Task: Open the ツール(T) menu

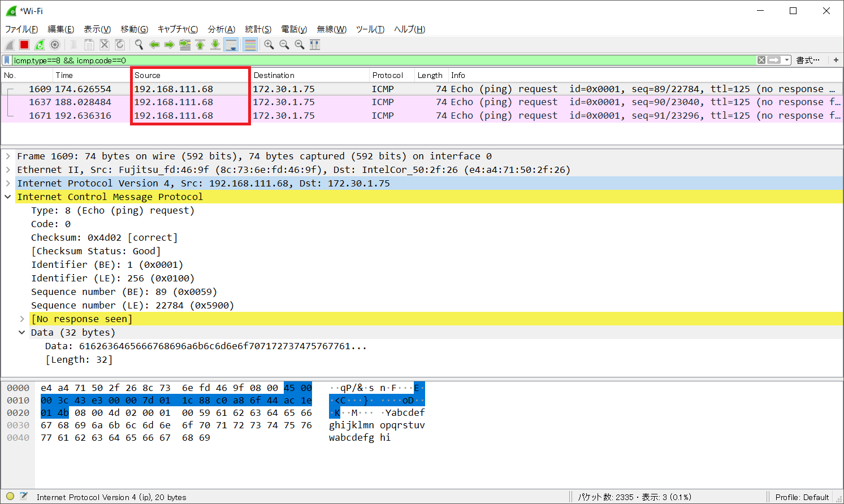Action: pyautogui.click(x=370, y=29)
